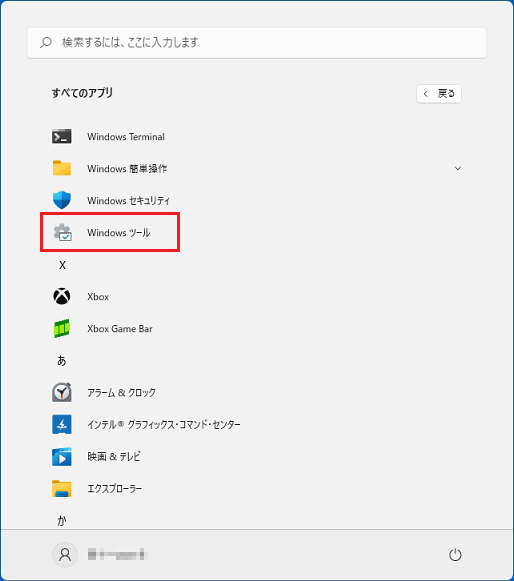Click the search box to type
Viewport: 514px width, 581px height.
click(x=257, y=43)
